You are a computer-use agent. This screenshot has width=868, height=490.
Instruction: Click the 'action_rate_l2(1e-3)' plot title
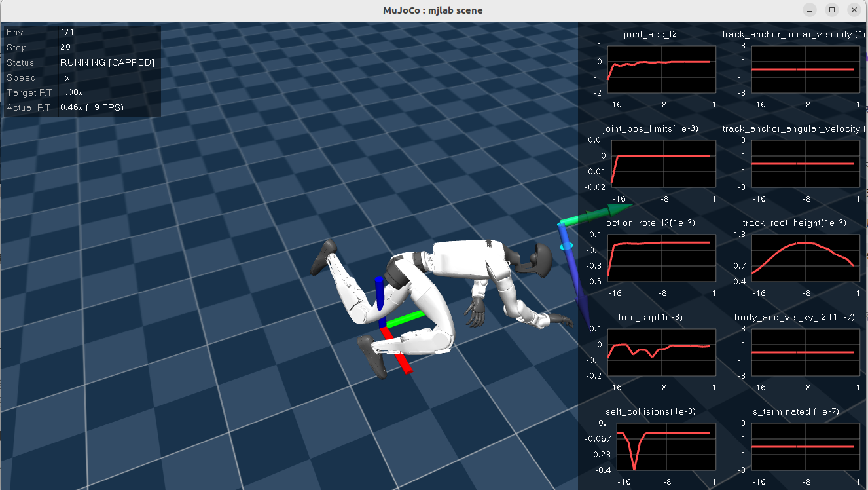point(651,223)
